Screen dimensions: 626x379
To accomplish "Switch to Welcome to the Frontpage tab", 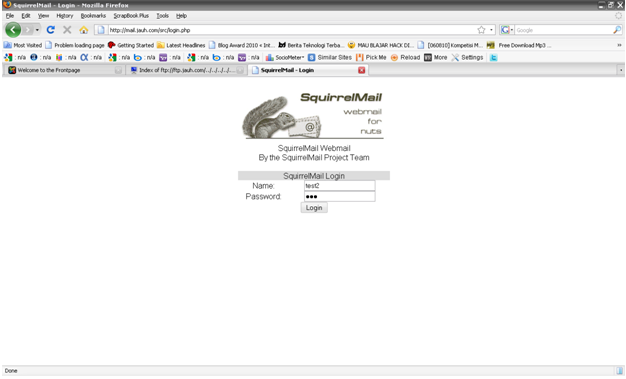I will 65,70.
